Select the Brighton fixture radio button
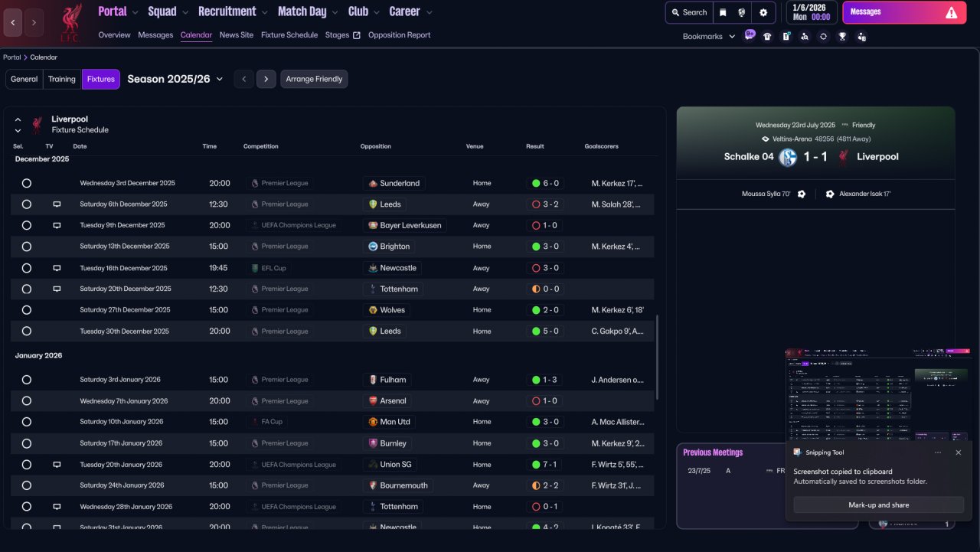Screen dimensions: 980x552 [27, 247]
